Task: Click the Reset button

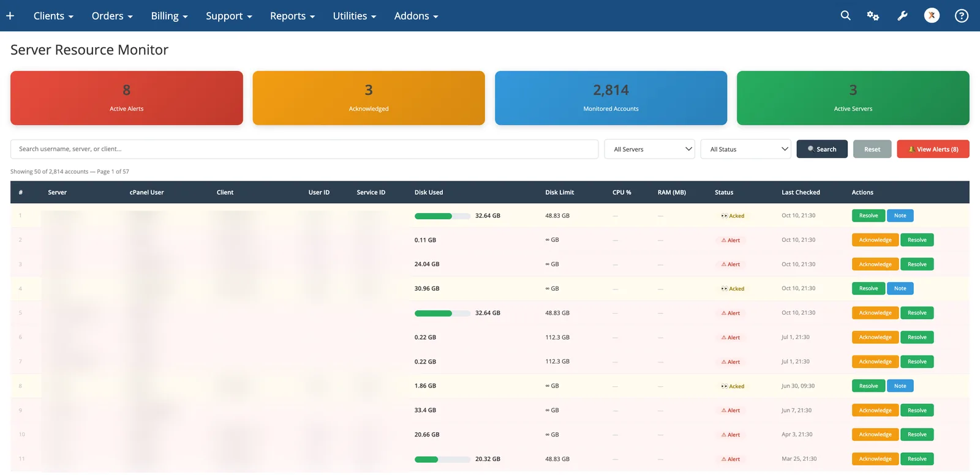Action: 872,149
